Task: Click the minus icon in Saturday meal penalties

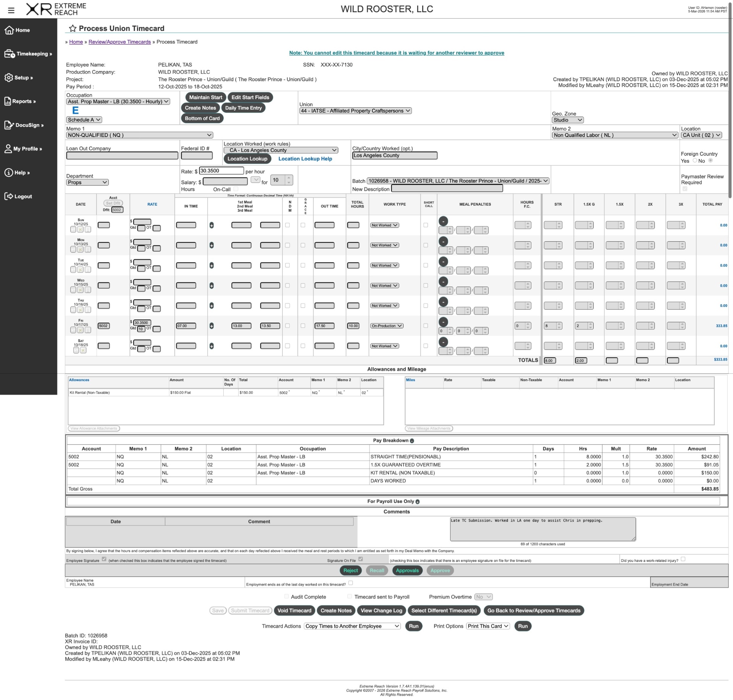Action: pos(443,342)
